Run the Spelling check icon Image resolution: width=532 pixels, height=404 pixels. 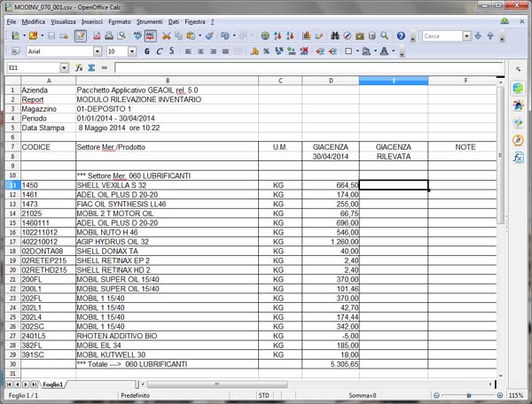point(137,35)
